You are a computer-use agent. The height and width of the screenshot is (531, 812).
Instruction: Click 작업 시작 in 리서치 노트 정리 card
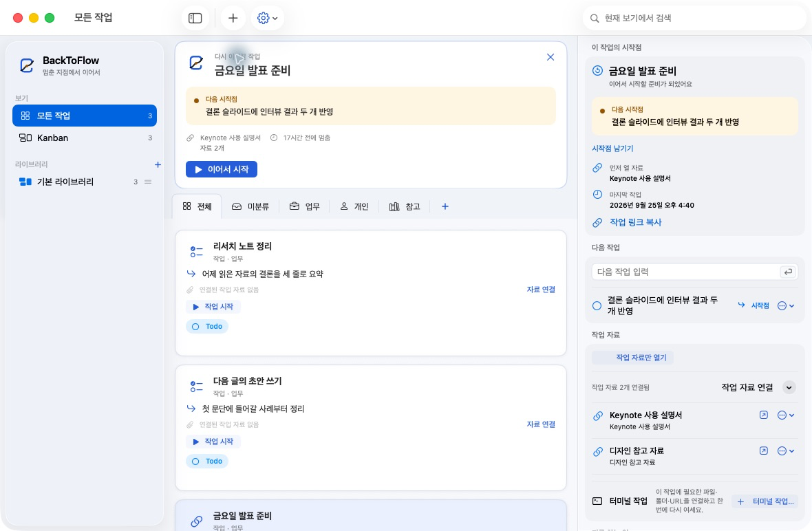[213, 307]
